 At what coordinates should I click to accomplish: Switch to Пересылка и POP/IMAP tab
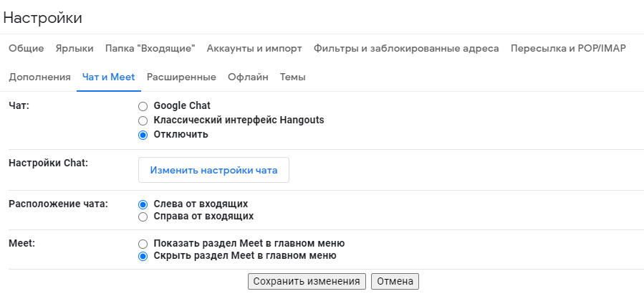click(x=568, y=49)
